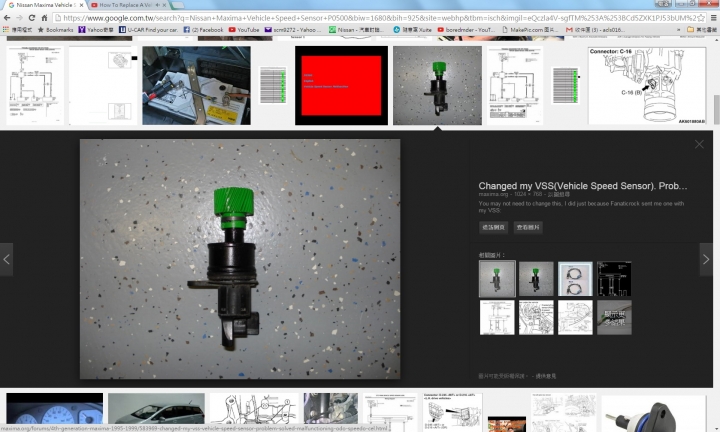The image size is (720, 432).
Task: Open the Gmail inbox bookmark
Action: tap(595, 30)
